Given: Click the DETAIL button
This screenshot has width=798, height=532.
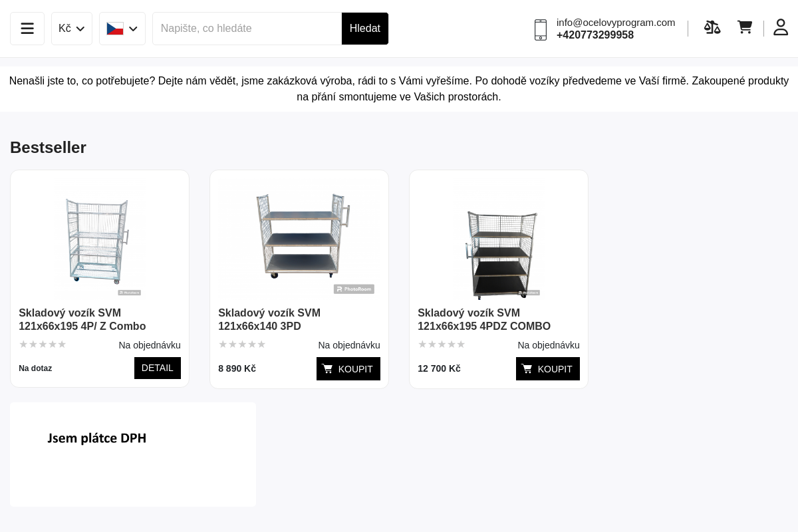Looking at the screenshot, I should [158, 368].
